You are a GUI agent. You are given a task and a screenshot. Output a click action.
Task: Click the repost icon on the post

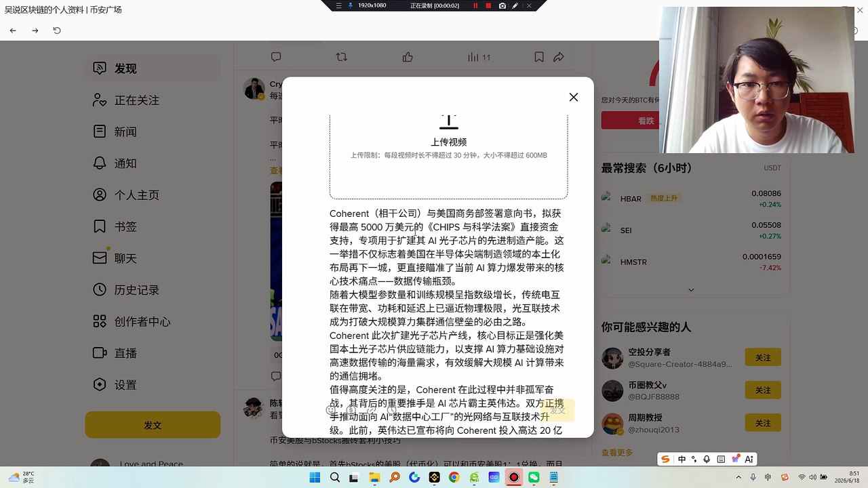342,58
